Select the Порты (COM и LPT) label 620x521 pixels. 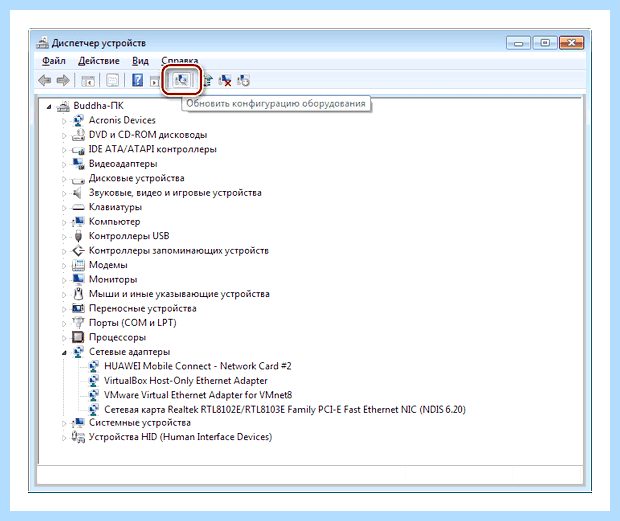tap(132, 323)
